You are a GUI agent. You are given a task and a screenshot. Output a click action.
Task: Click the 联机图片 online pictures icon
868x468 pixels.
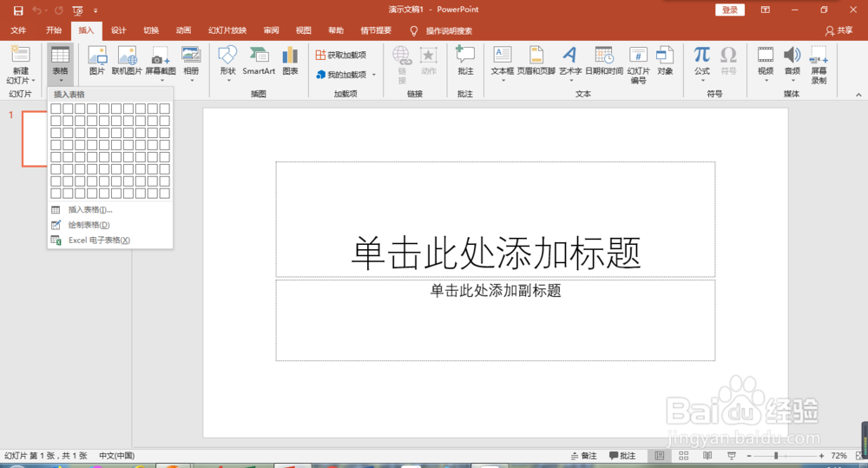(127, 61)
